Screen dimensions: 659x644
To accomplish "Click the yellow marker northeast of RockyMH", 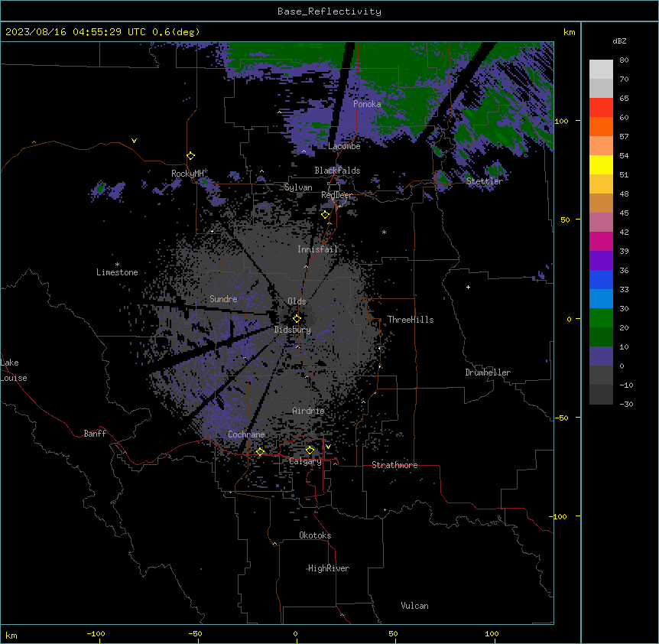I will click(191, 156).
